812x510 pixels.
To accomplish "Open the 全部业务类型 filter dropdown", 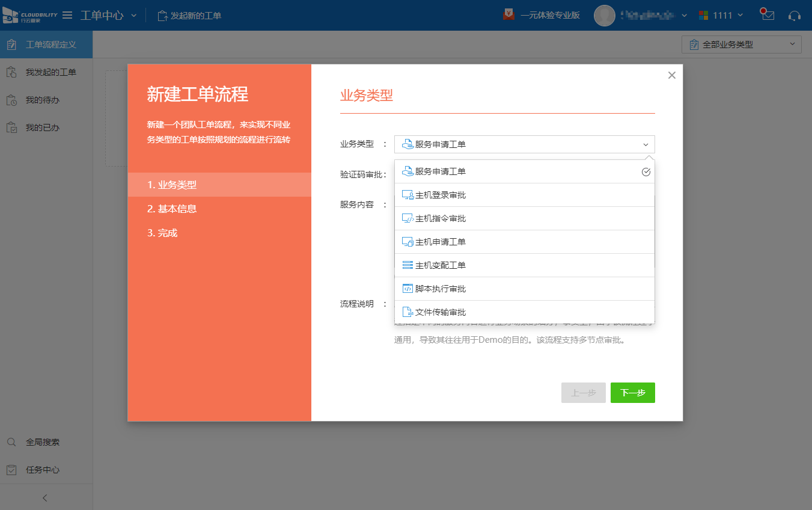I will (x=741, y=44).
